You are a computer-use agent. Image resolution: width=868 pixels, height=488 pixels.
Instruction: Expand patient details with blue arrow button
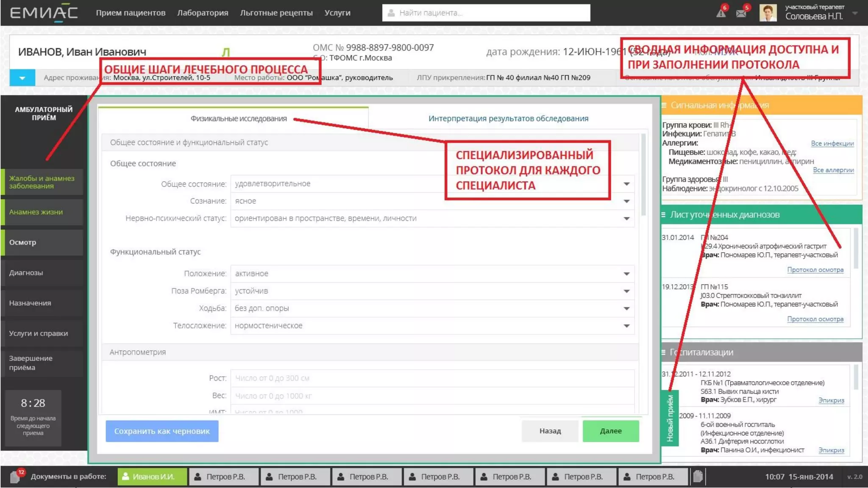[22, 78]
